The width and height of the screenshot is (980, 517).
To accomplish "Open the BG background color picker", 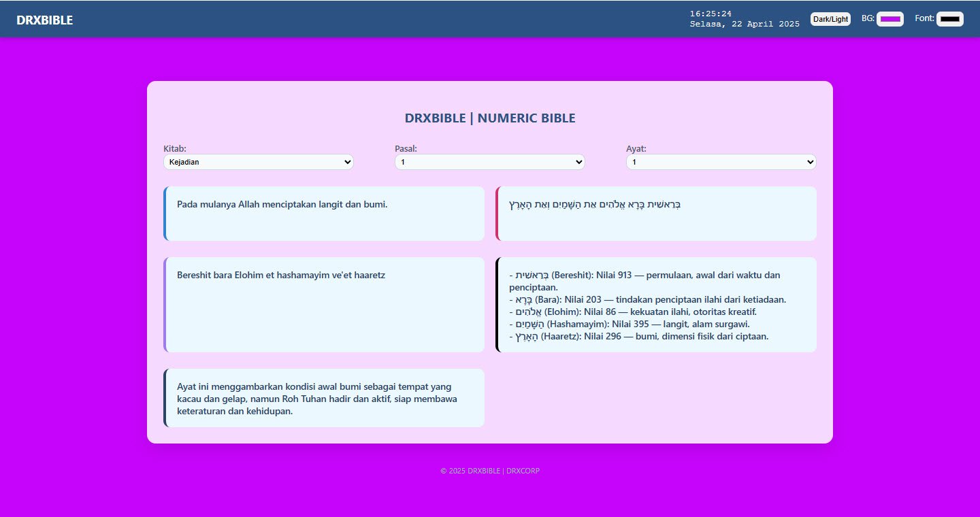I will [890, 19].
